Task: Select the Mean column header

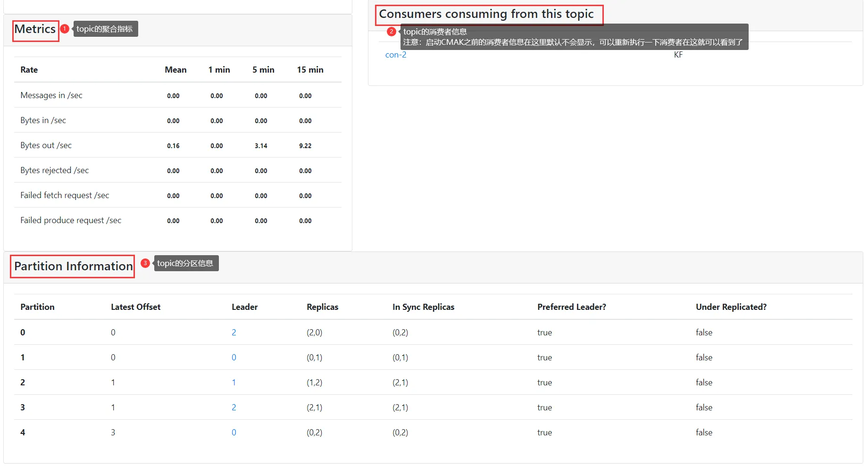Action: pos(175,70)
